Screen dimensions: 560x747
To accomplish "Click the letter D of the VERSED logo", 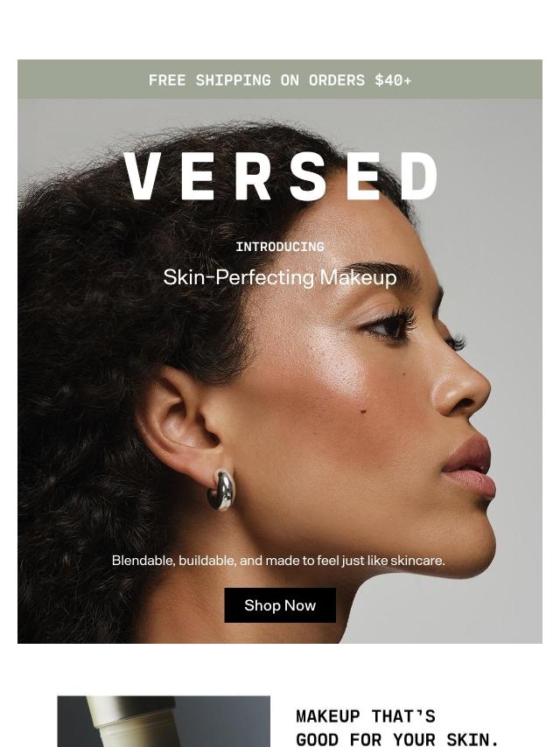I will (419, 177).
